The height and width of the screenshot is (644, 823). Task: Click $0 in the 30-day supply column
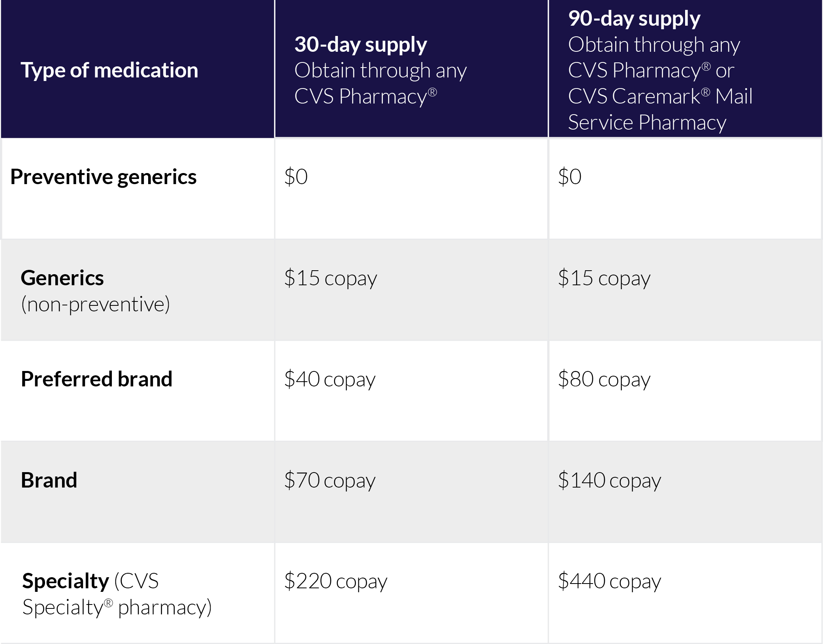(x=296, y=177)
